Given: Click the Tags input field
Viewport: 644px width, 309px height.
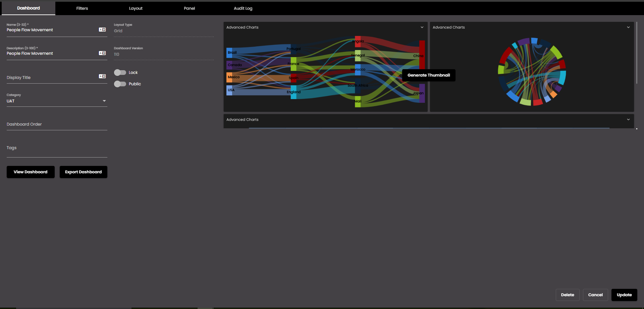Looking at the screenshot, I should tap(57, 148).
